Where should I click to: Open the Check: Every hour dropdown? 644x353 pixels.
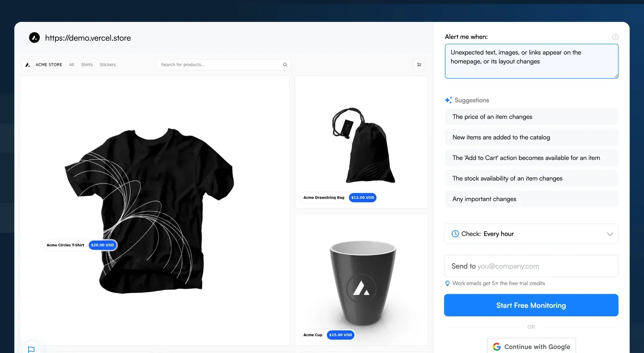tap(531, 234)
